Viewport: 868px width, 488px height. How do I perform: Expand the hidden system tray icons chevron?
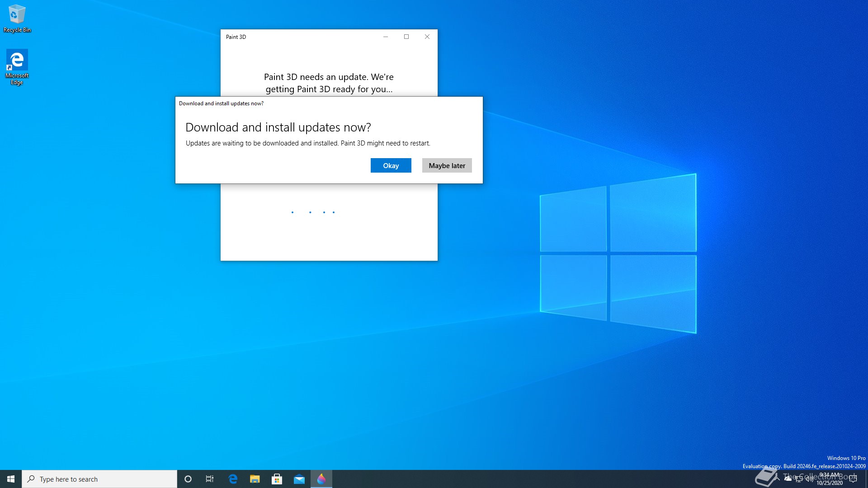tap(777, 479)
